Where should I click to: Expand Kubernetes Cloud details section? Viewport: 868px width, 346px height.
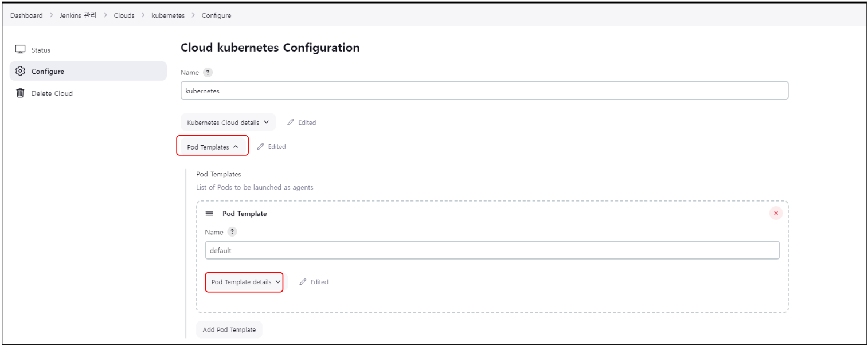coord(228,122)
